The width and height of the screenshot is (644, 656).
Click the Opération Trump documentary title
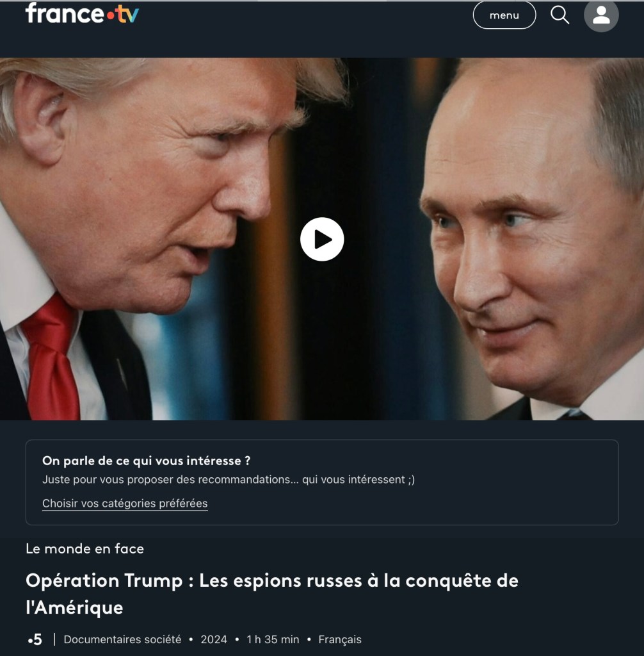(x=272, y=594)
